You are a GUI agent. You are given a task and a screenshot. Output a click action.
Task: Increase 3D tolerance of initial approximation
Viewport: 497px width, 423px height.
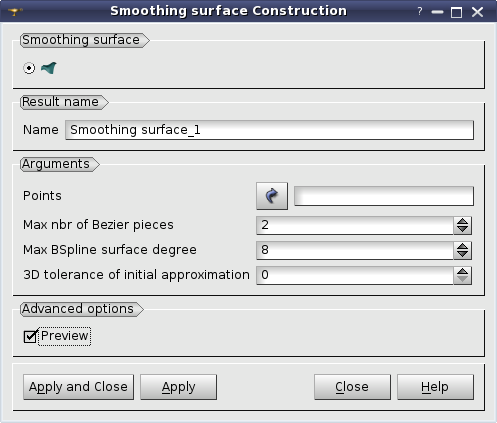coord(462,271)
